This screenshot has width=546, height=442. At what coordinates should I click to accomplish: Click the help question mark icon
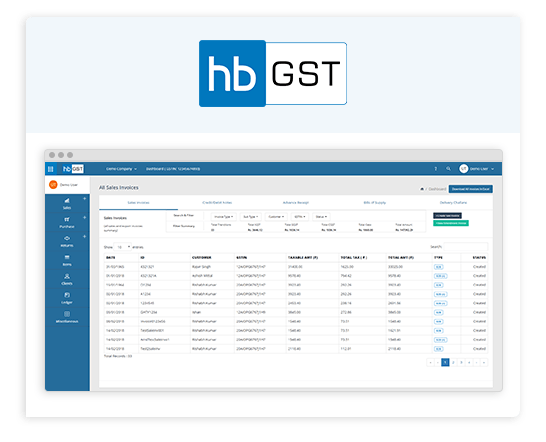pyautogui.click(x=435, y=169)
